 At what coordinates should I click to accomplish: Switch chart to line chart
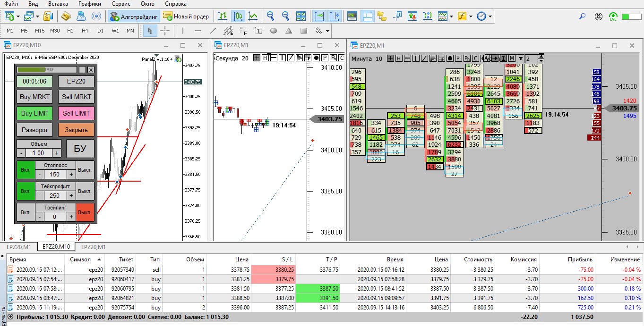point(253,16)
